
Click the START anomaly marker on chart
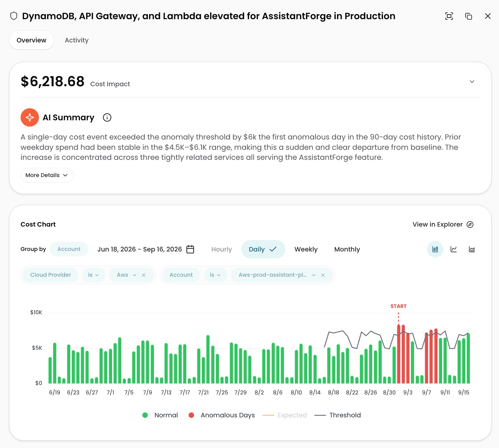(x=398, y=306)
